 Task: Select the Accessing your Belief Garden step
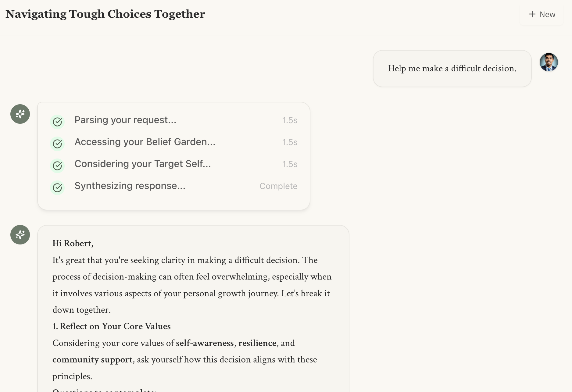145,142
